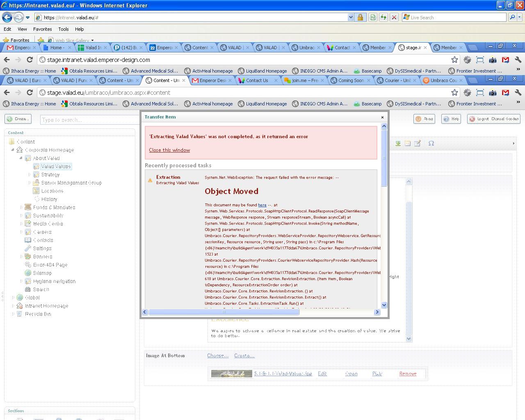Go back in Internet Explorer
525x420 pixels.
pos(7,17)
